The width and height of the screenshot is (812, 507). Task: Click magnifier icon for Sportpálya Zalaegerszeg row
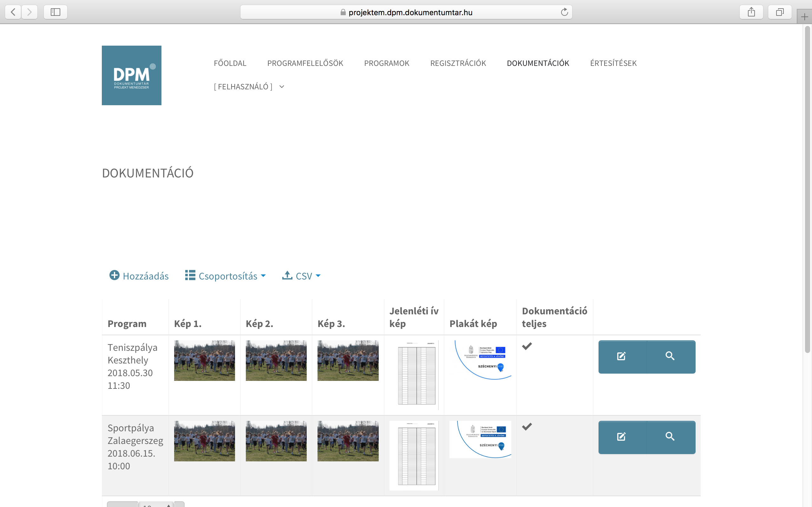point(670,437)
